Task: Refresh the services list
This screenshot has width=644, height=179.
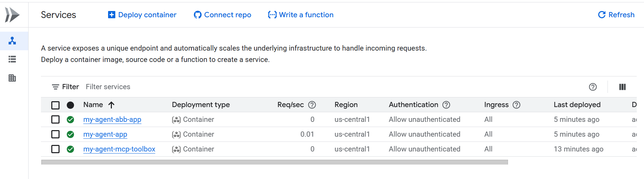Action: [616, 15]
